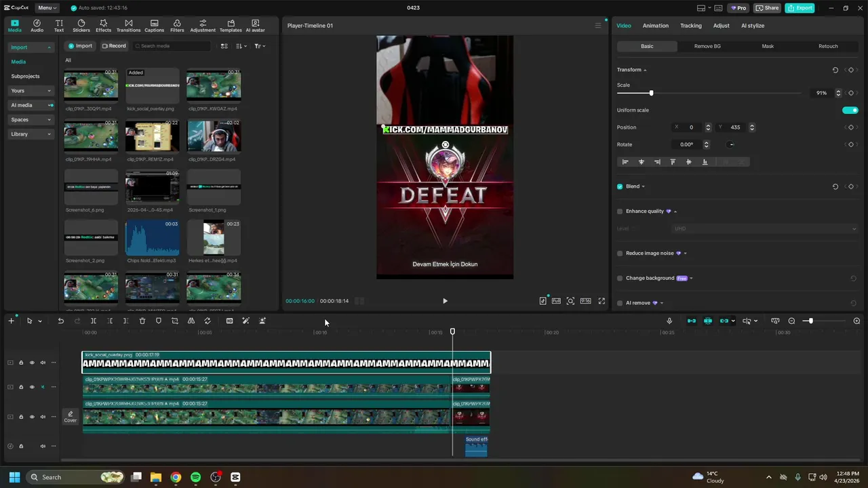Open the Audio panel
This screenshot has width=868, height=488.
[37, 26]
